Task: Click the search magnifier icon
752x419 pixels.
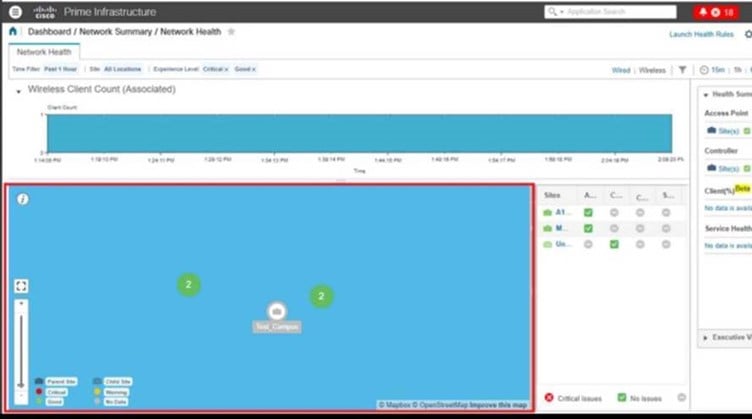Action: (552, 12)
